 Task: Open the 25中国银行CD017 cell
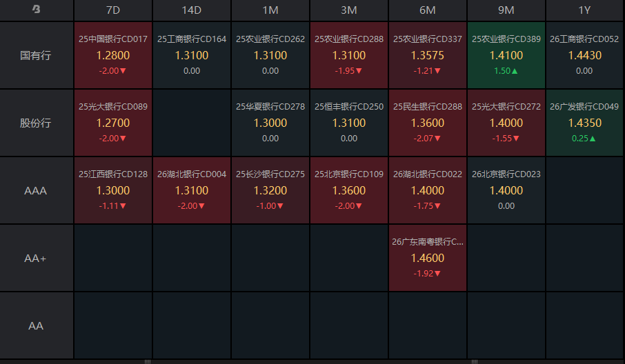point(113,55)
